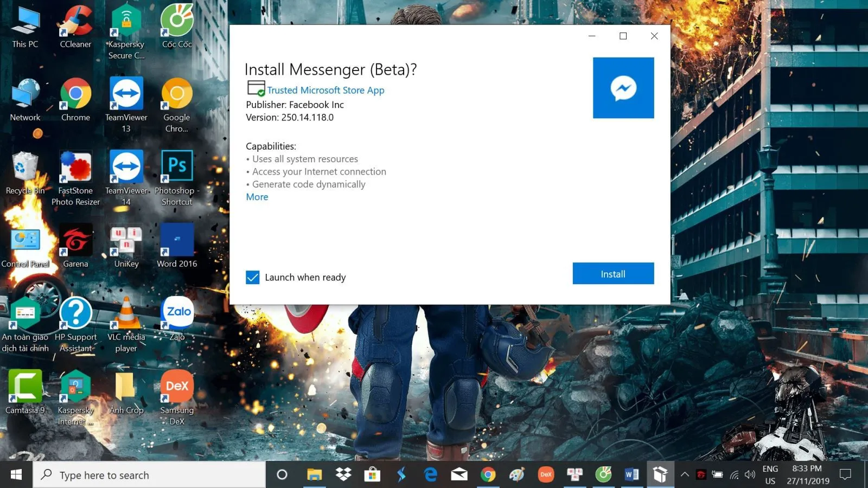Click the Install button for Messenger
Screen dimensions: 868x488
(613, 274)
